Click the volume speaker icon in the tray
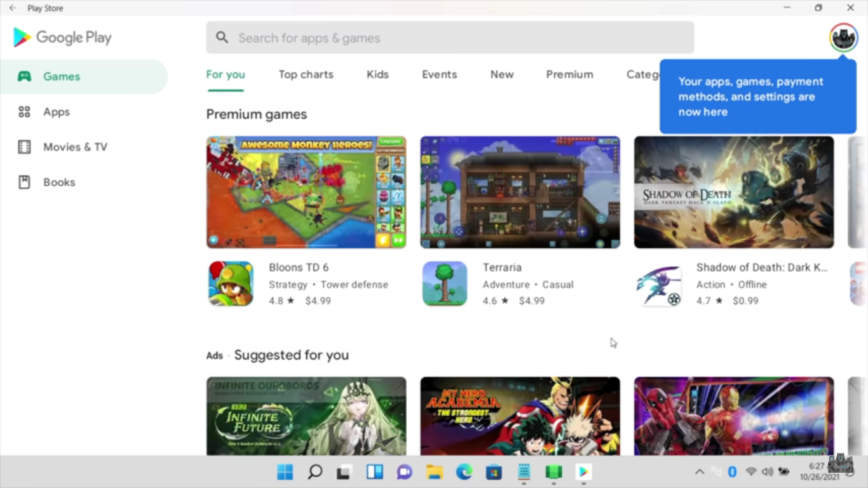Screen dimensions: 868x488 767,471
